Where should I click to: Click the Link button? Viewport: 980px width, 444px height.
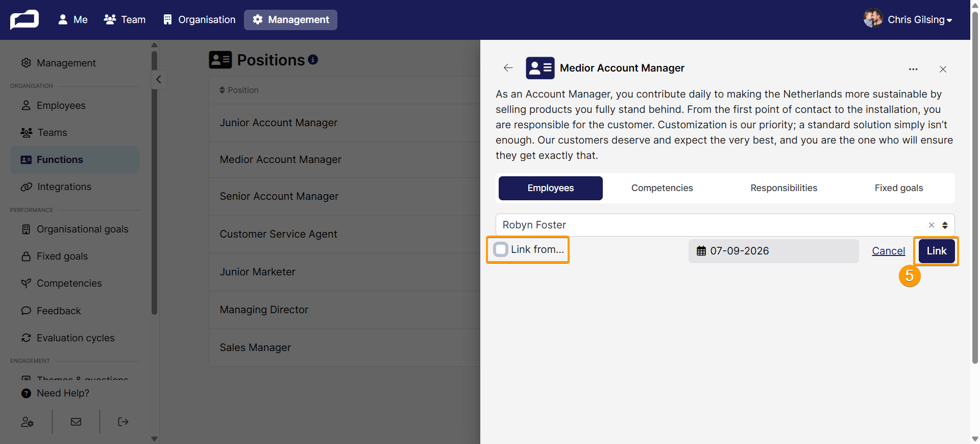click(x=937, y=251)
